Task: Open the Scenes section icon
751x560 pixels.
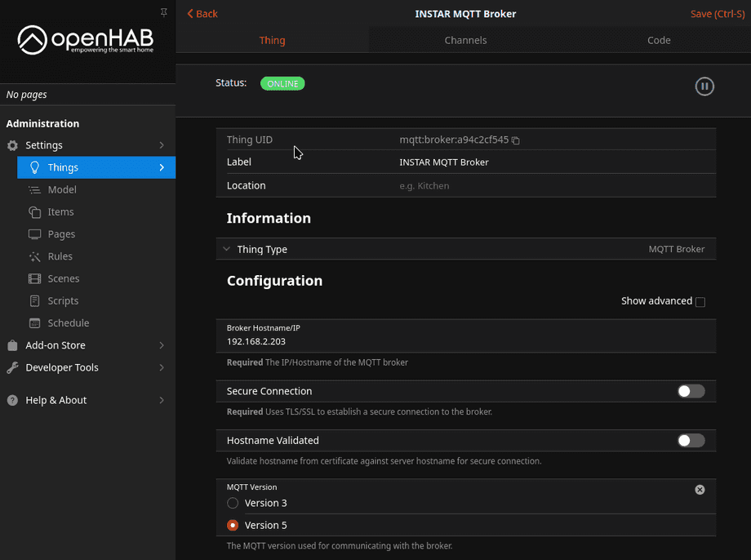Action: 35,278
